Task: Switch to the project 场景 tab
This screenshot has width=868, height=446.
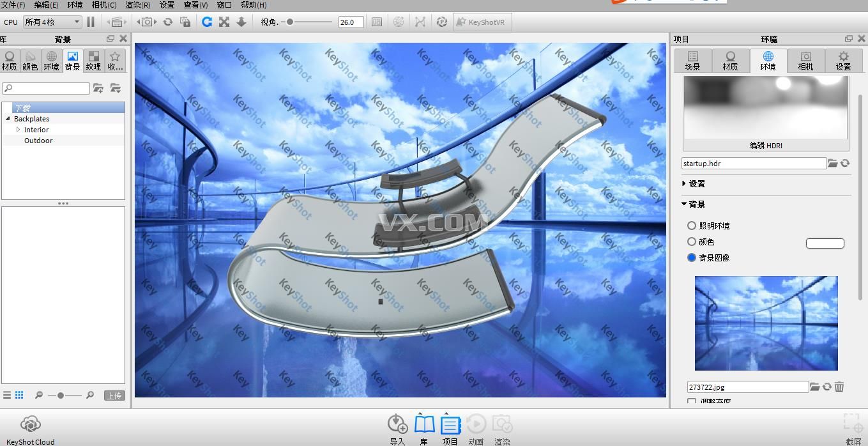Action: [692, 61]
